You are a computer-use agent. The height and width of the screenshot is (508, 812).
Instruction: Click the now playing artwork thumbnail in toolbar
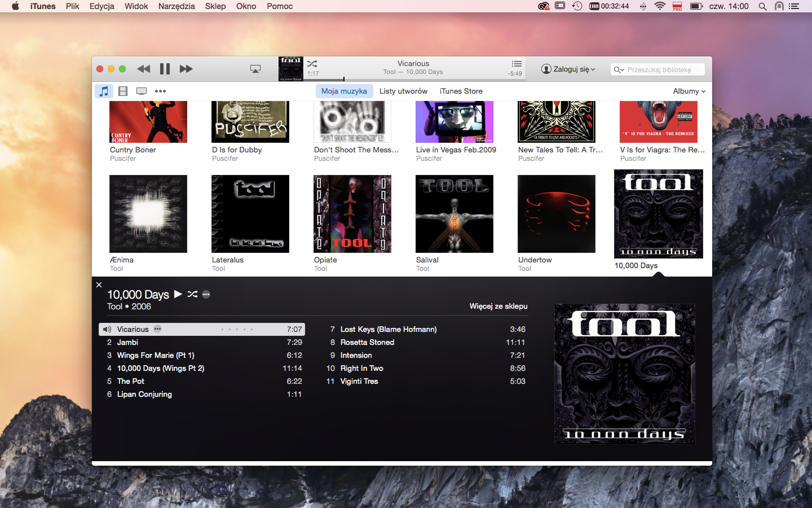tap(291, 69)
